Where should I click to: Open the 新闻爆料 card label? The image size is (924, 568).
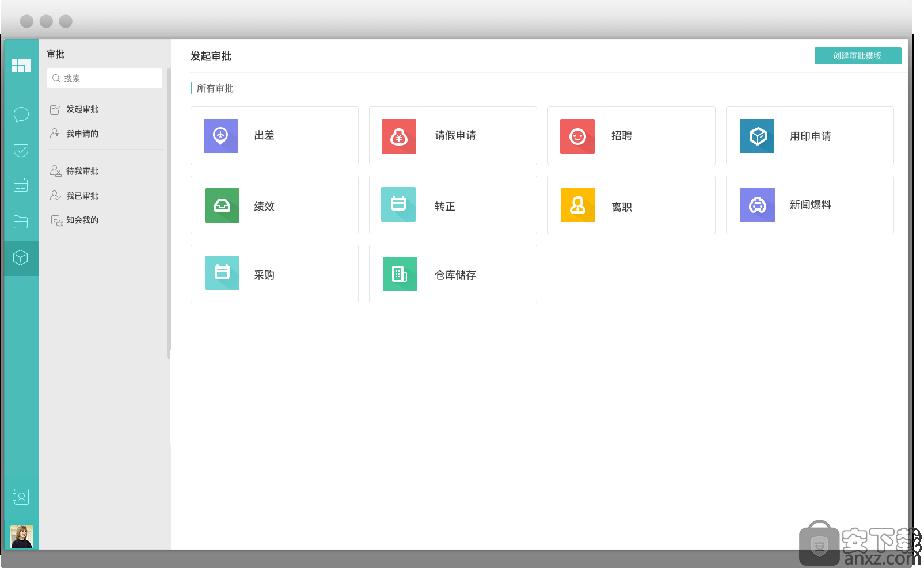[x=811, y=205]
